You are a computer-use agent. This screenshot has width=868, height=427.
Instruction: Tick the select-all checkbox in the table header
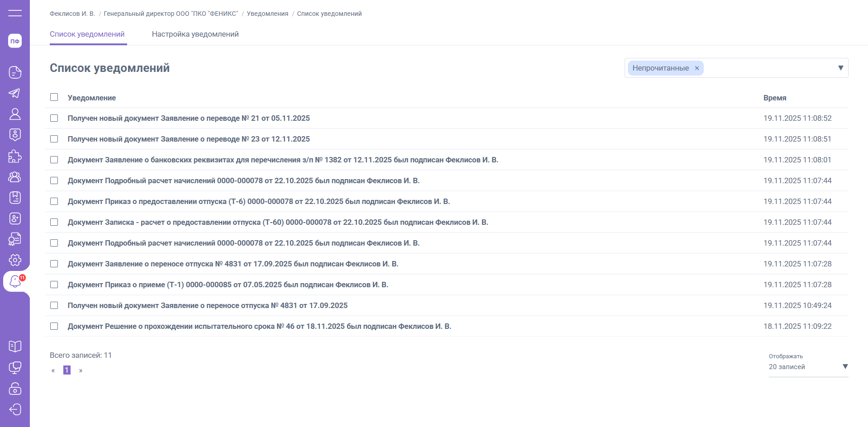click(x=54, y=97)
